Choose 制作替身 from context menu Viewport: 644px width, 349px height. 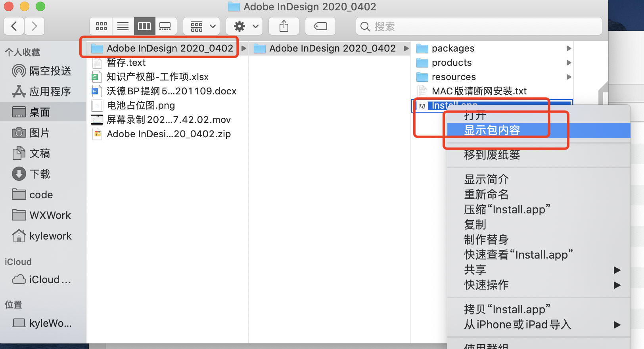(x=539, y=240)
